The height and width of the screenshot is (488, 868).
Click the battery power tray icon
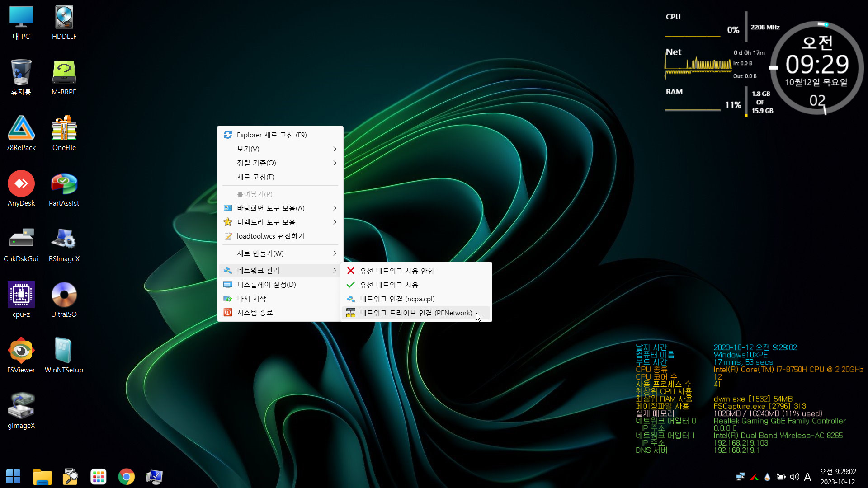(x=781, y=477)
